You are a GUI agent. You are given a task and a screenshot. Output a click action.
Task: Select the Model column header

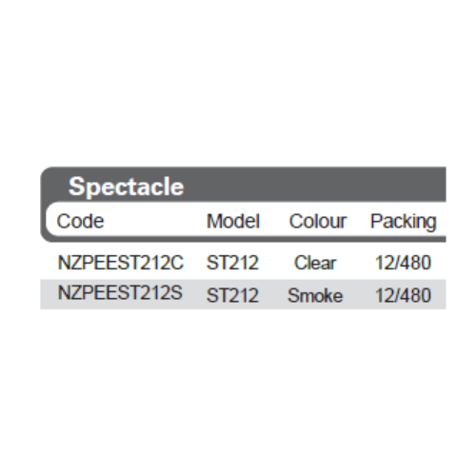click(x=233, y=221)
